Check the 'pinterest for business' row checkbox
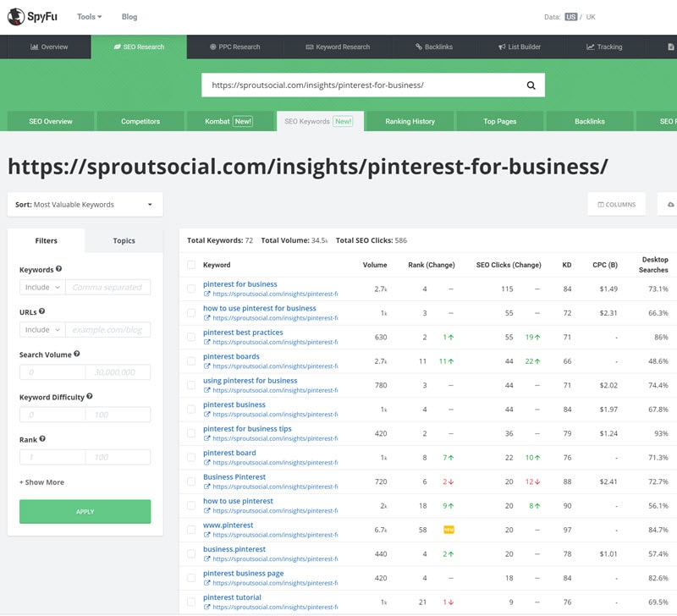This screenshot has height=616, width=677. click(x=191, y=289)
